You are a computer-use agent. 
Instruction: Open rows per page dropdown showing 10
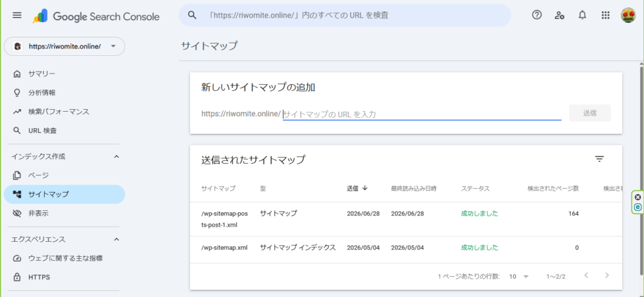pyautogui.click(x=519, y=276)
